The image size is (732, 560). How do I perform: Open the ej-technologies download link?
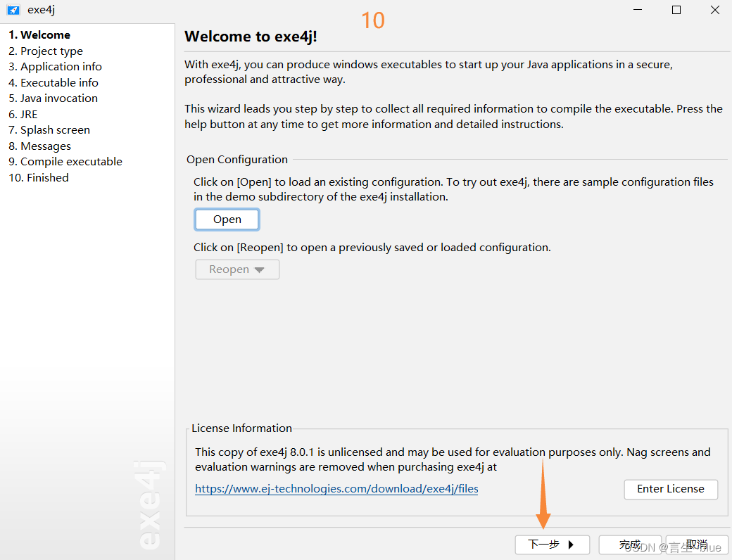coord(336,489)
